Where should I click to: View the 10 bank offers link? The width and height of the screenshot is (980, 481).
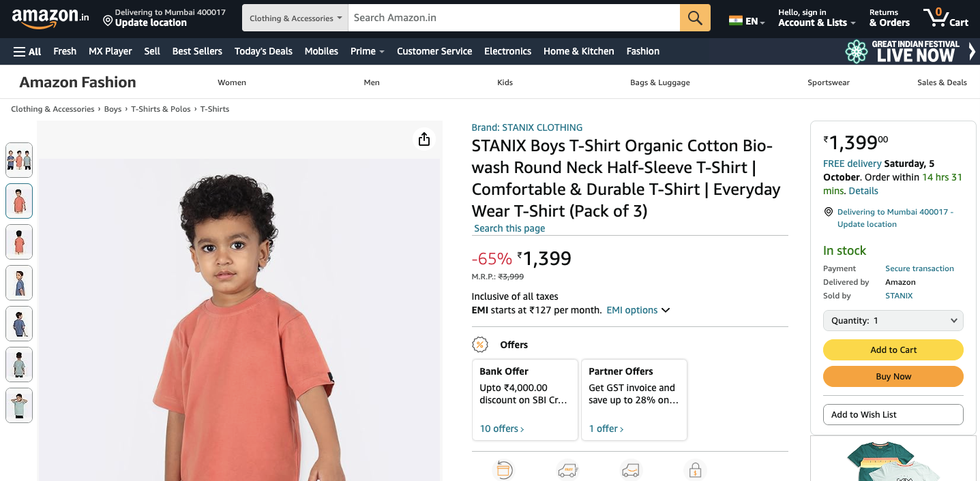tap(502, 429)
